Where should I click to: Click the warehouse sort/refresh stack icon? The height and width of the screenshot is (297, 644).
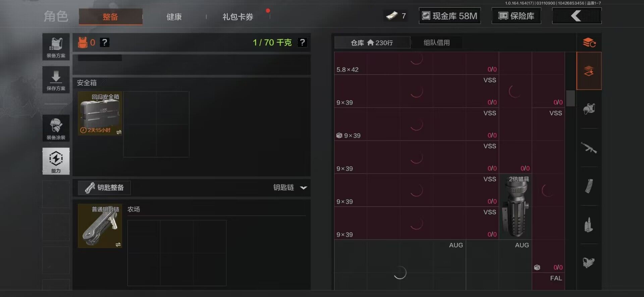(x=589, y=43)
